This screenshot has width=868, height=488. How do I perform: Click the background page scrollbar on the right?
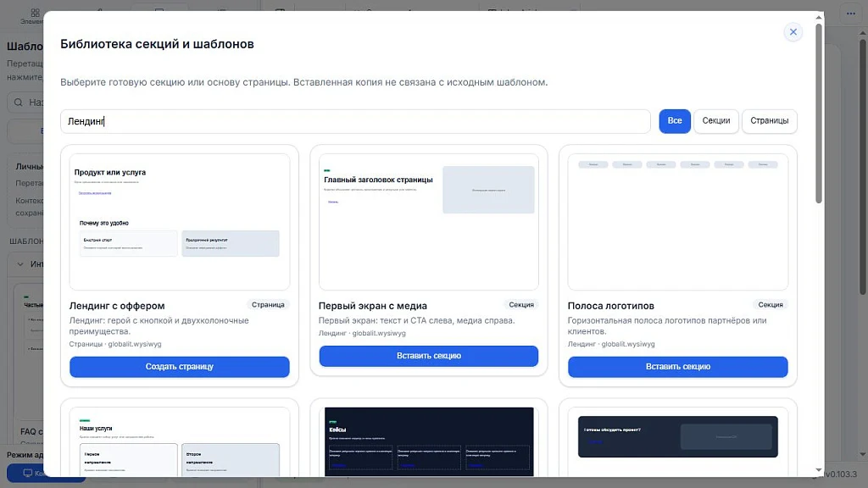(862, 166)
